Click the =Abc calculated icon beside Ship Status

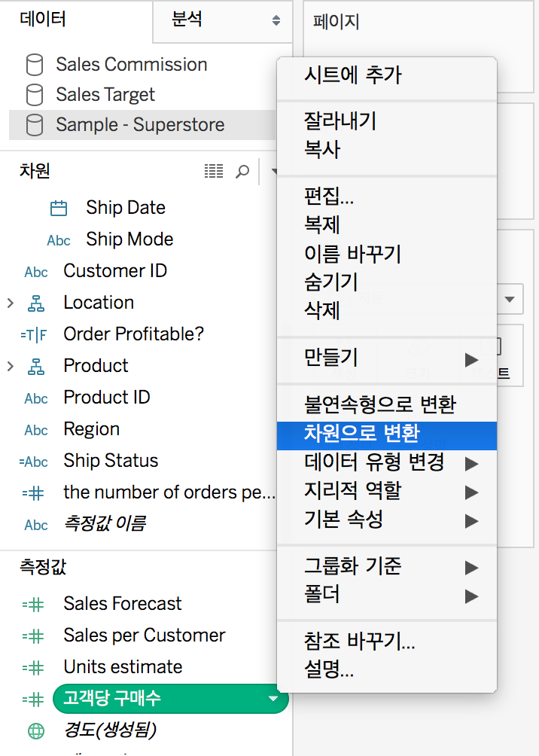[34, 462]
